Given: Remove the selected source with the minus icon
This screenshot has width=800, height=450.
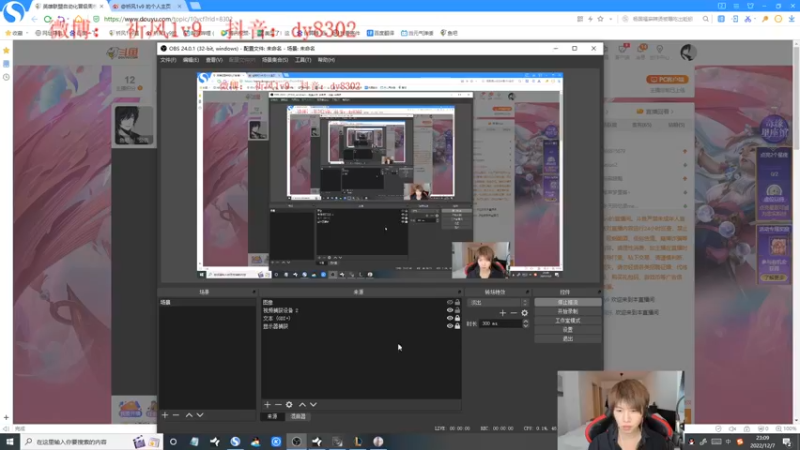Looking at the screenshot, I should [x=278, y=405].
